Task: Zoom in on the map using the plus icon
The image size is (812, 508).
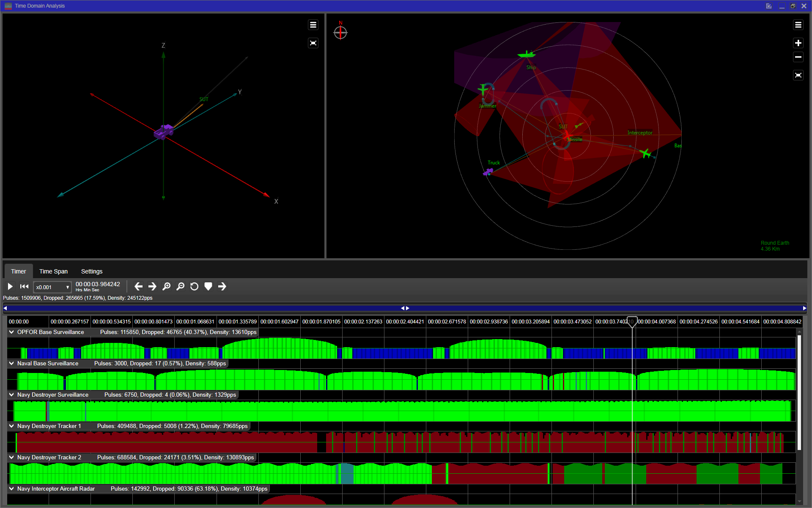Action: click(x=798, y=43)
